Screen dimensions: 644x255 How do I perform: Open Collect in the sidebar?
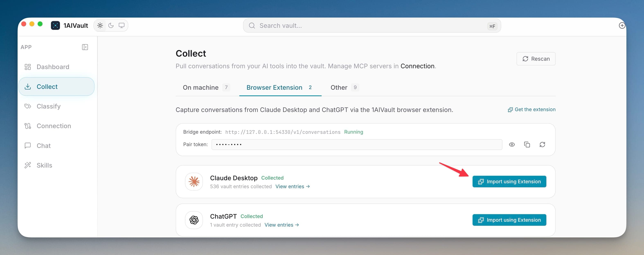[x=56, y=87]
